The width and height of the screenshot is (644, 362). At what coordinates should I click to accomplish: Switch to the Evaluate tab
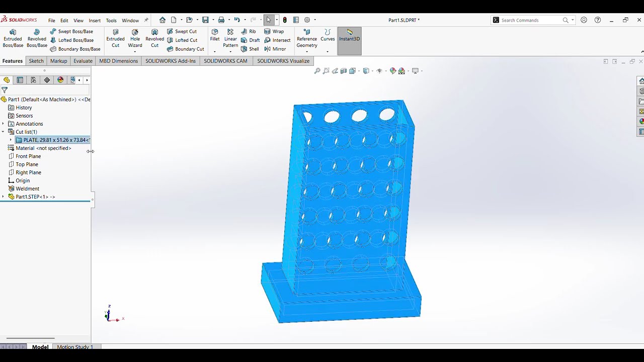click(x=83, y=61)
